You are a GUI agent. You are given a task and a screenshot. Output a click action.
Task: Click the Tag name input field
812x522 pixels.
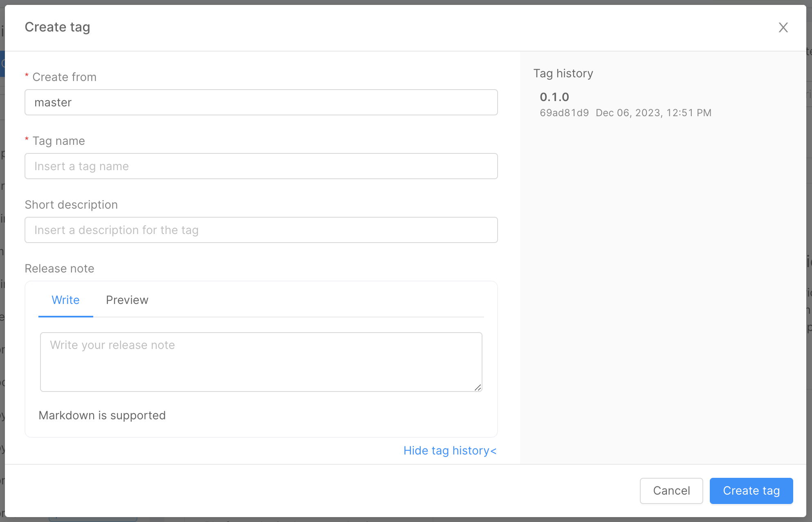pos(261,166)
